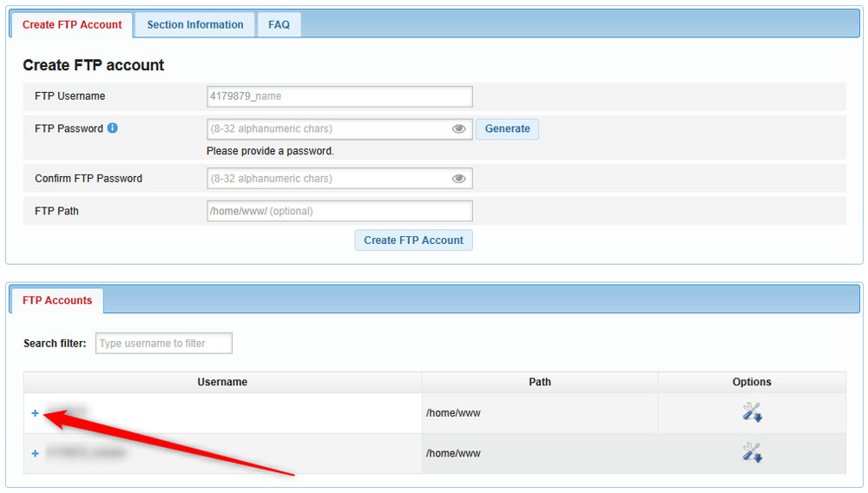Focus the FTP Password input field
Screen dimensions: 868x493
339,129
